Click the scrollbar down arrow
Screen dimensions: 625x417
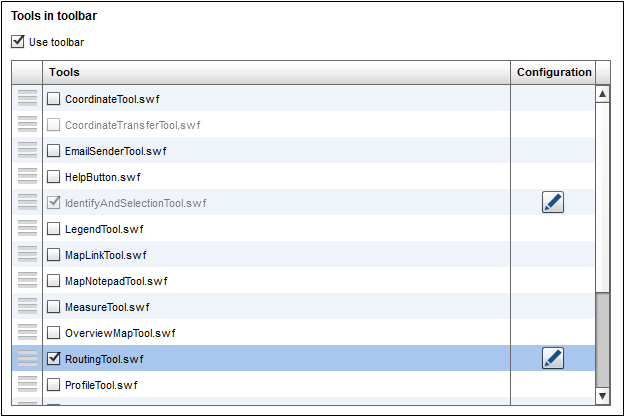[x=602, y=396]
